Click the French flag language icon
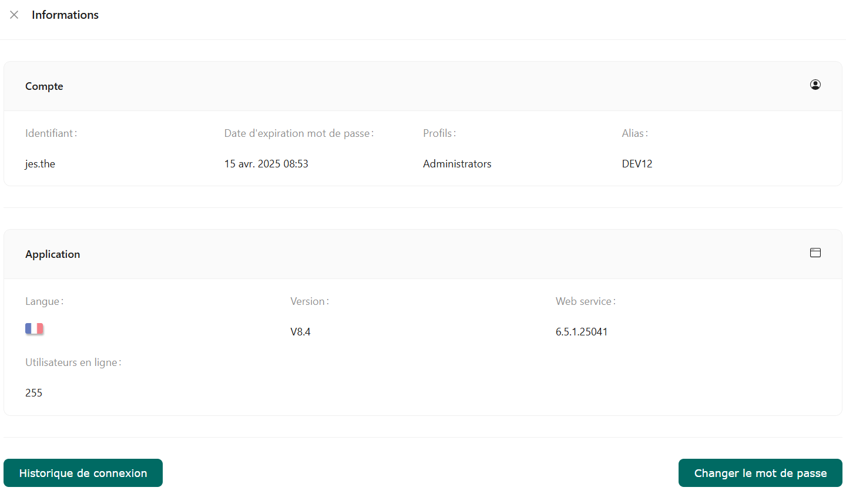 pos(34,328)
